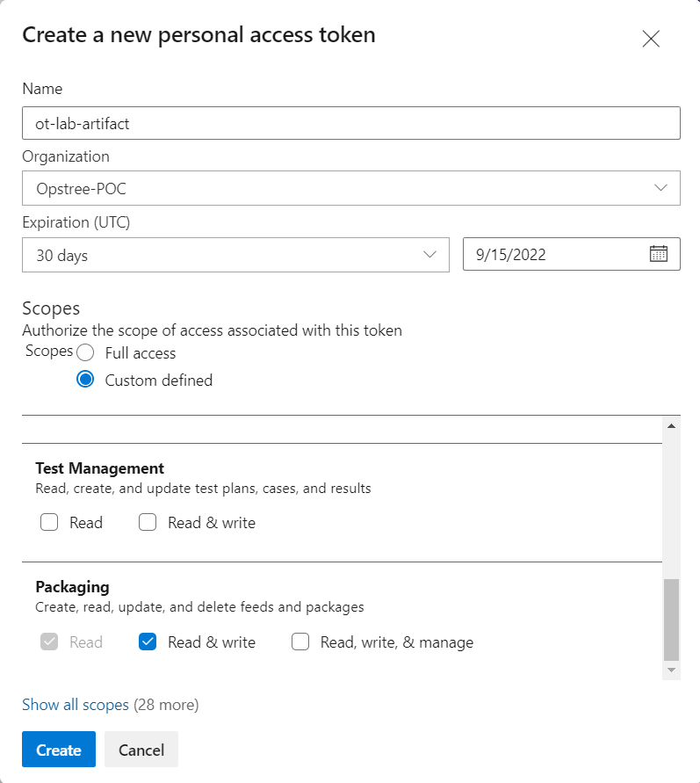Image resolution: width=700 pixels, height=783 pixels.
Task: Click the Cancel button
Action: tap(141, 750)
